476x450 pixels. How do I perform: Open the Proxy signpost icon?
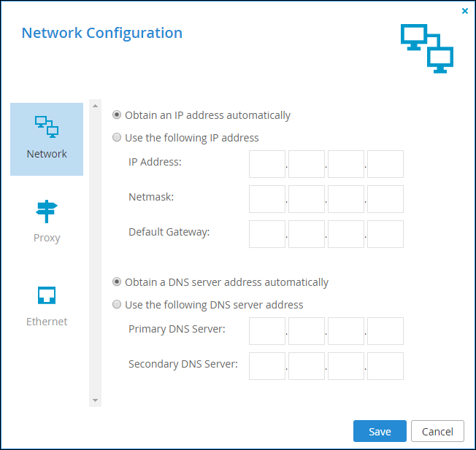click(x=47, y=212)
